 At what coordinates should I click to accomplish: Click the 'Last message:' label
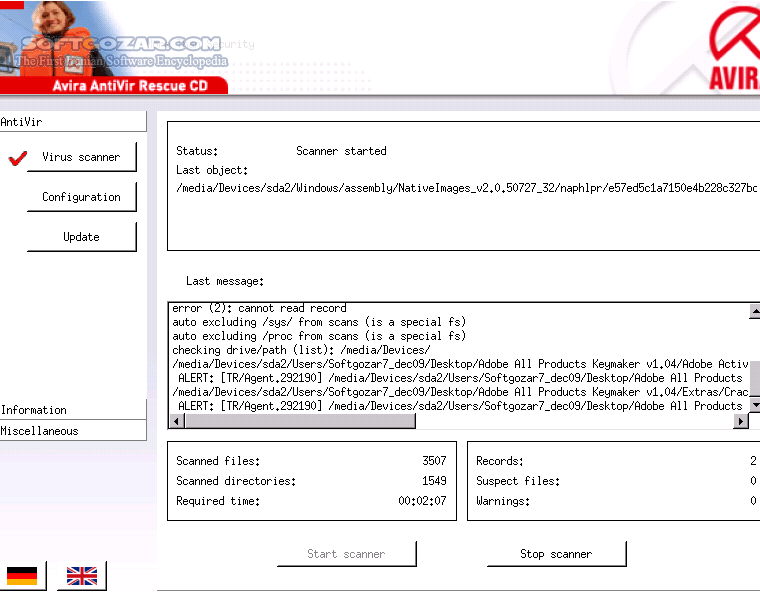(225, 281)
